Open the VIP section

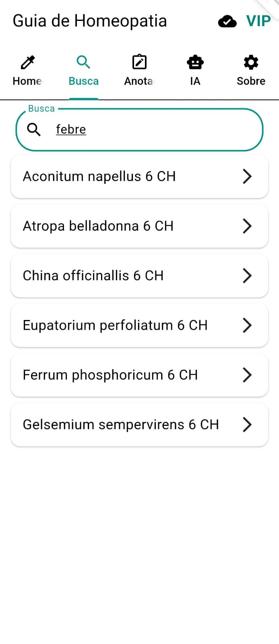click(x=258, y=21)
